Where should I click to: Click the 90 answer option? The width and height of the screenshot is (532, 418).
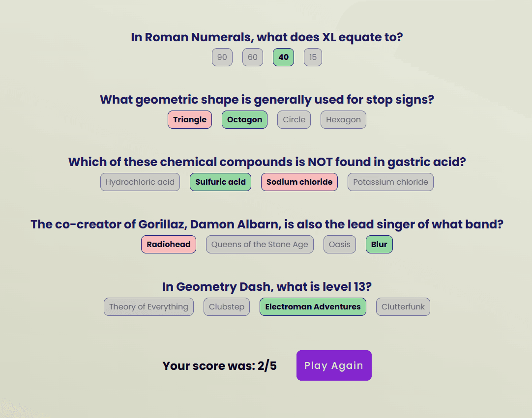pyautogui.click(x=222, y=57)
